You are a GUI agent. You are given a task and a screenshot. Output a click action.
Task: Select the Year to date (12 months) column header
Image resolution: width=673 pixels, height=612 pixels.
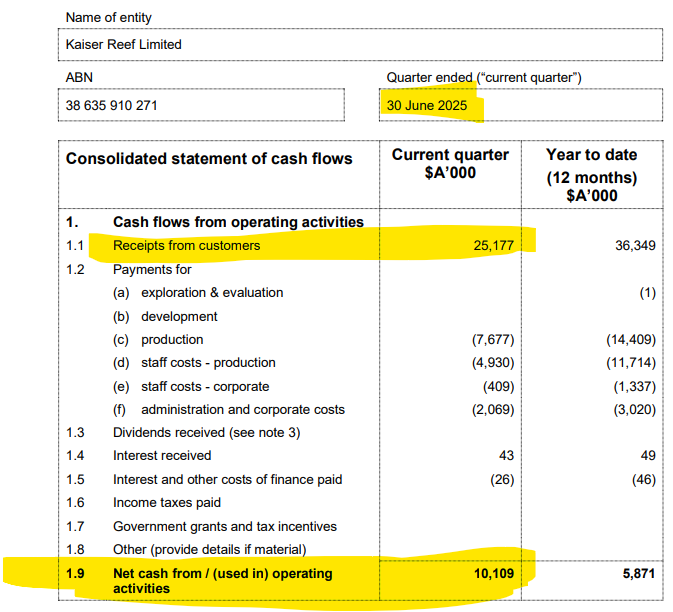click(591, 175)
